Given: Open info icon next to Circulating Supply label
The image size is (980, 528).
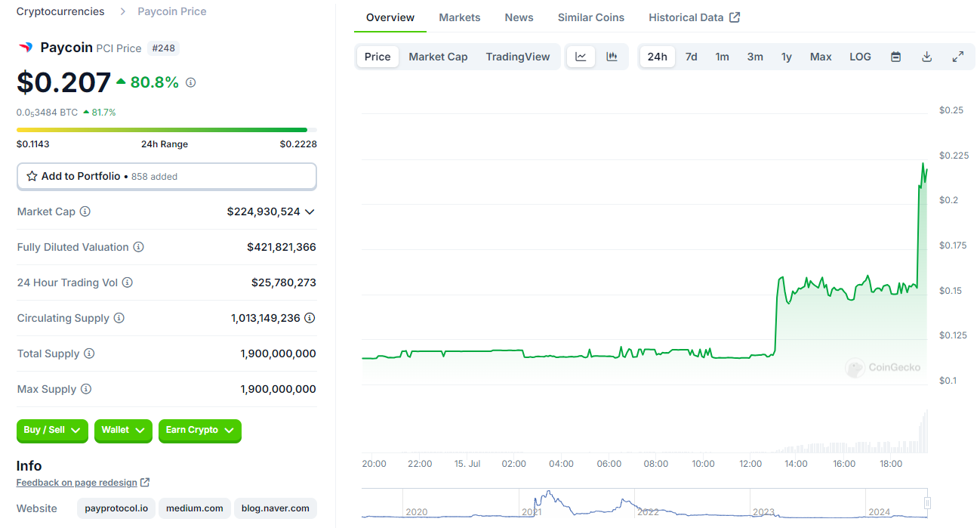Looking at the screenshot, I should pyautogui.click(x=119, y=318).
